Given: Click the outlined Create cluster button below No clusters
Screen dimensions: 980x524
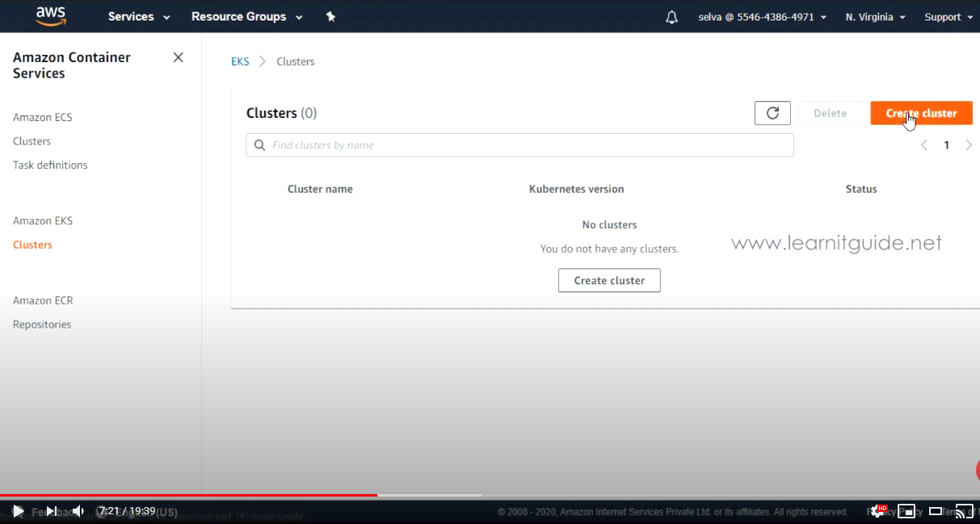Looking at the screenshot, I should 609,280.
